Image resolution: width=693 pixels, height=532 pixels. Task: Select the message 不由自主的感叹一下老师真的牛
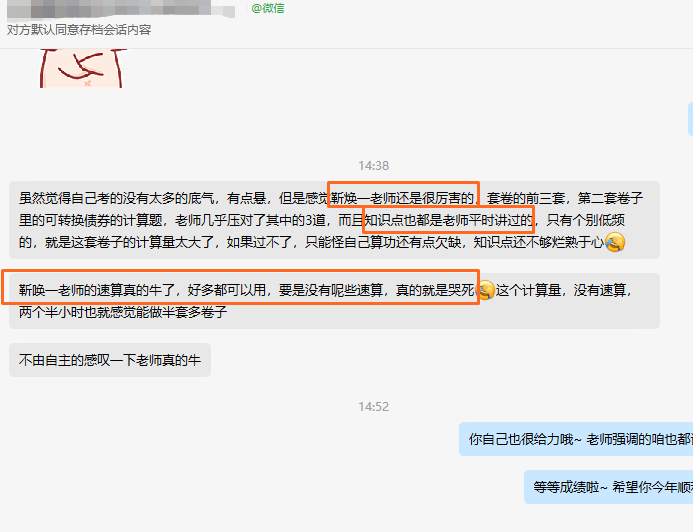click(x=110, y=360)
